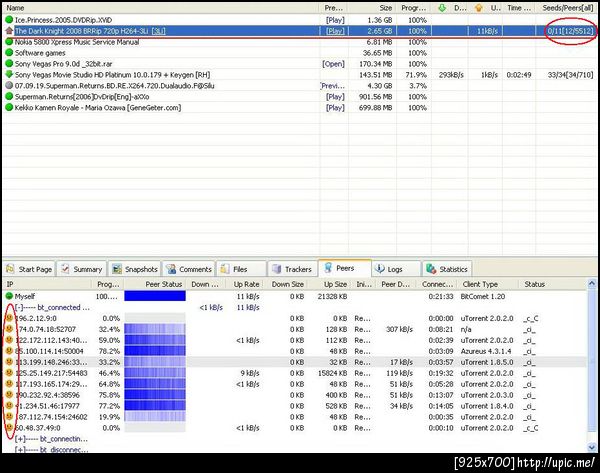
Task: Click green status icon of Sony Vegas Pro 9.0d
Action: point(9,64)
